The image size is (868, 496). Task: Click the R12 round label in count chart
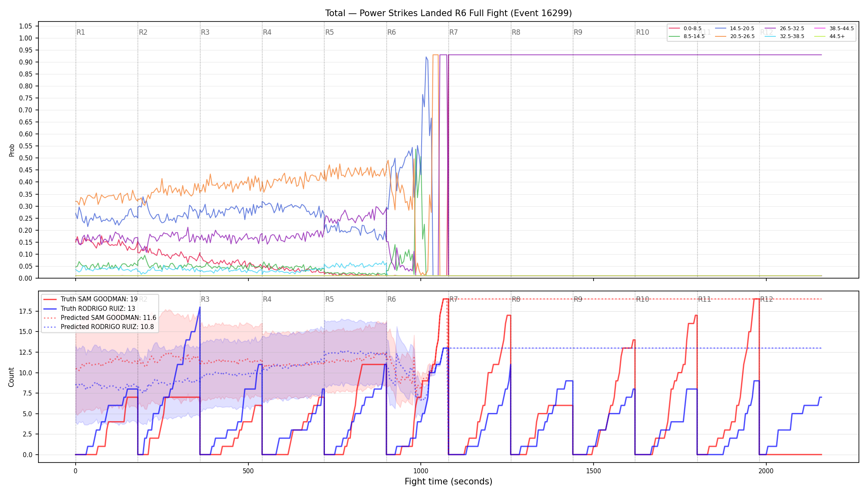click(x=767, y=299)
